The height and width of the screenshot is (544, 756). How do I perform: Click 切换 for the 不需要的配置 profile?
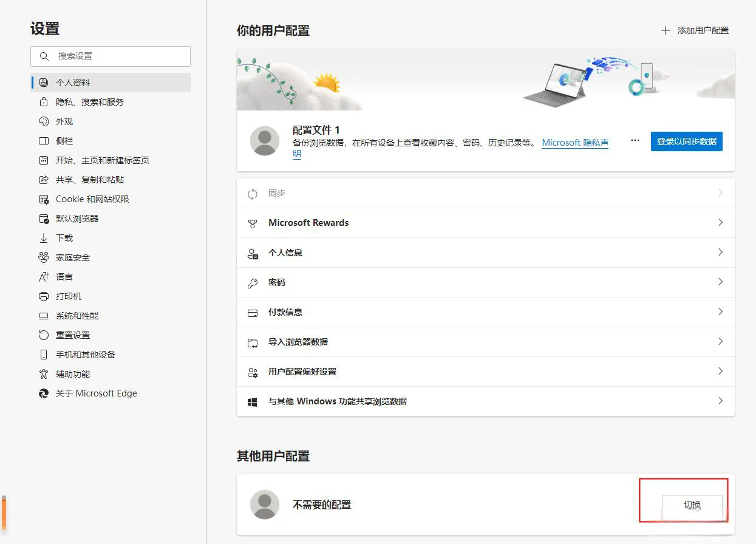(x=692, y=505)
